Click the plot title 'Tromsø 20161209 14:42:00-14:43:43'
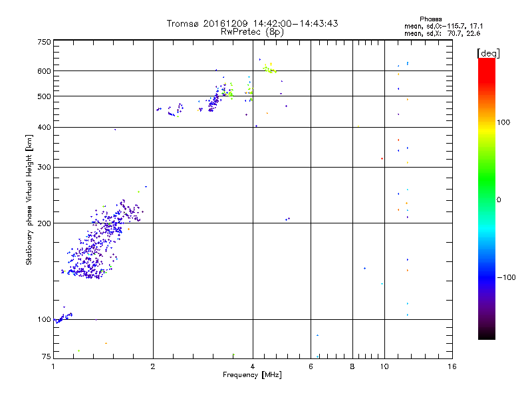This screenshot has width=532, height=399. coord(252,23)
